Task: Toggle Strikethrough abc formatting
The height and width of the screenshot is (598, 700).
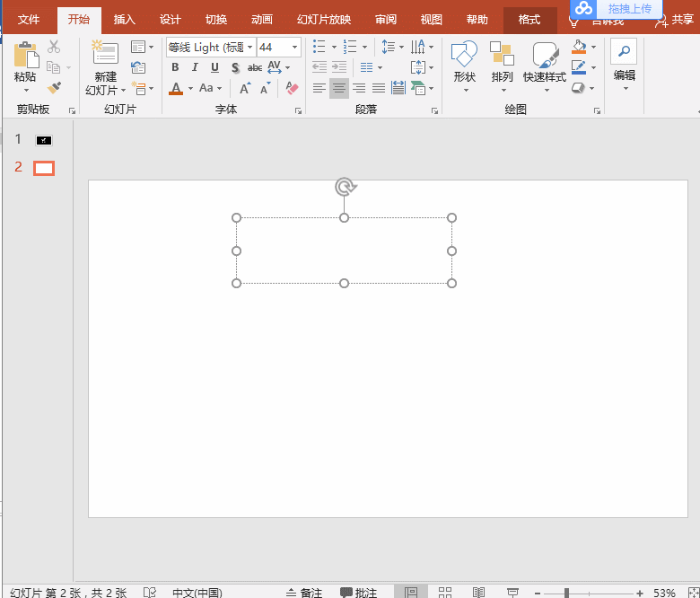Action: pyautogui.click(x=255, y=68)
